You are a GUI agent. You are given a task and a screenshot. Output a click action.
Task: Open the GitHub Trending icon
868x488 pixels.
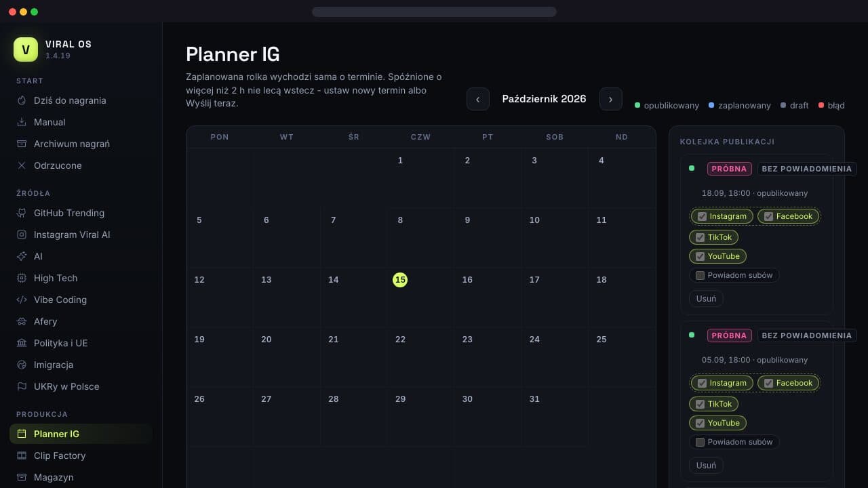coord(21,213)
